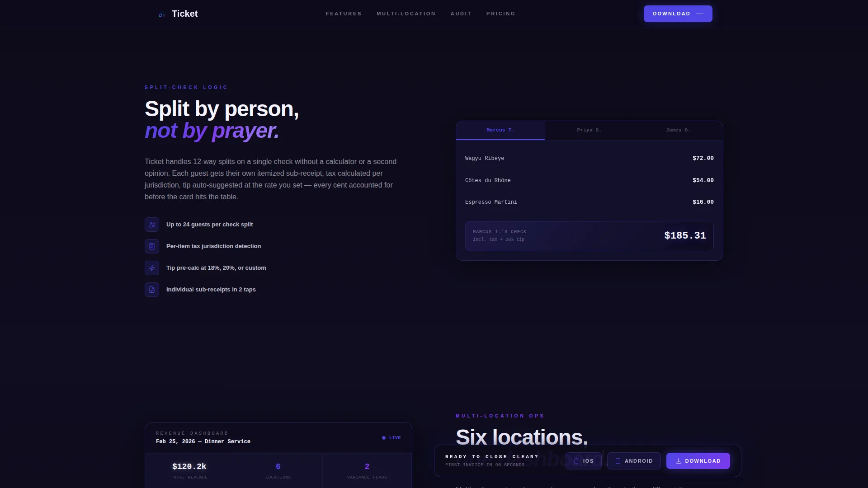Viewport: 868px width, 488px height.
Task: Click 'Marcus T.'s Check' label
Action: click(x=500, y=231)
